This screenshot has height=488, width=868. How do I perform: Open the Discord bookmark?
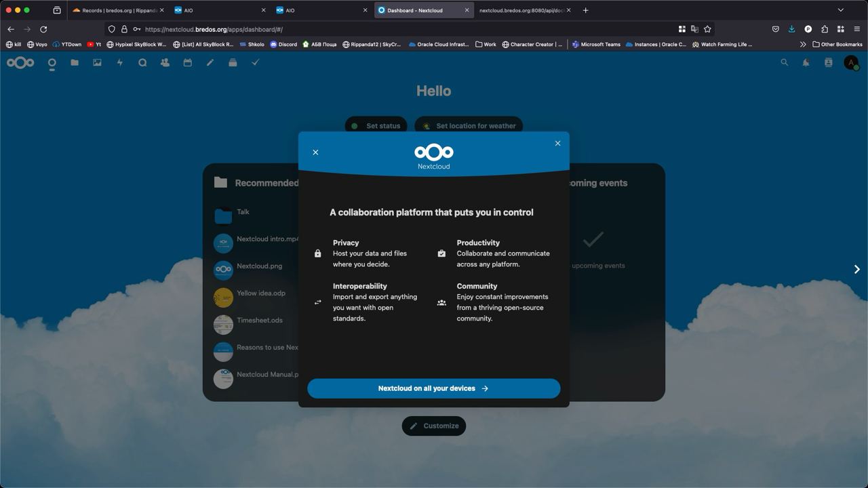pos(283,45)
